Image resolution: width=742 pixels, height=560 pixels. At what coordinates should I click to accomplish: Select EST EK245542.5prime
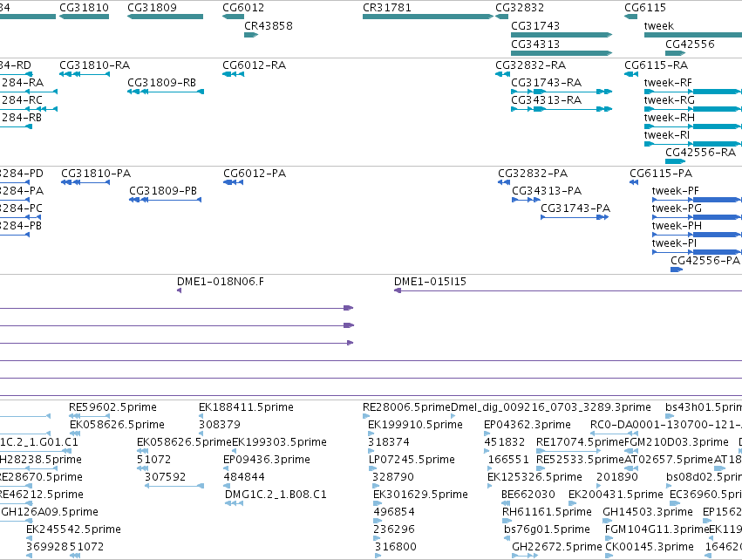(74, 529)
